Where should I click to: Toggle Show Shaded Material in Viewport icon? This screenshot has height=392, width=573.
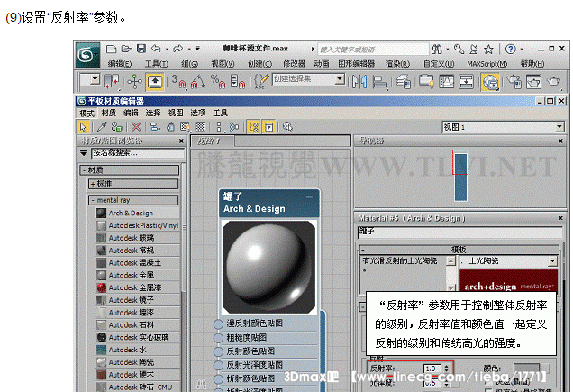(185, 127)
